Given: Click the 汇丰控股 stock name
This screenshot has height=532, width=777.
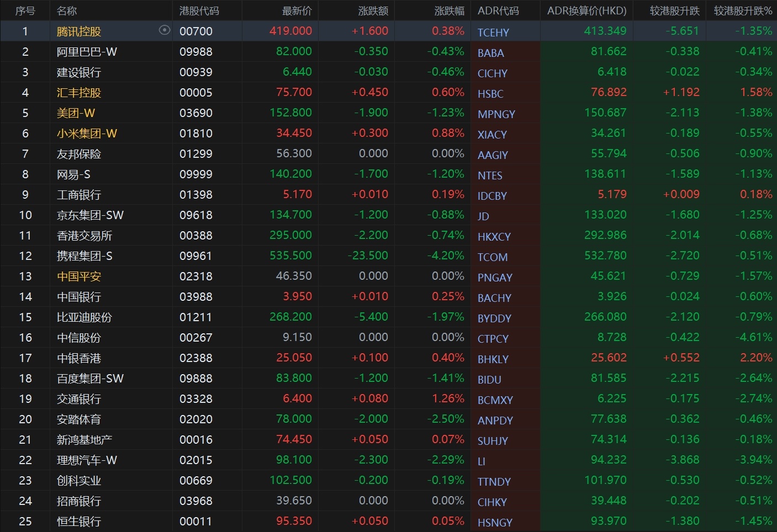Looking at the screenshot, I should [79, 93].
